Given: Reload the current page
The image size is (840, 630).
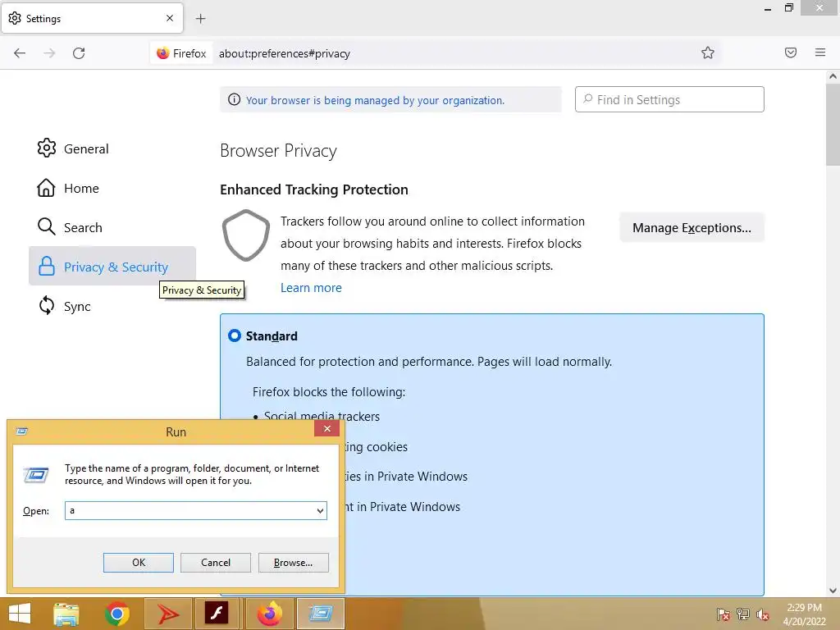Looking at the screenshot, I should pos(79,53).
